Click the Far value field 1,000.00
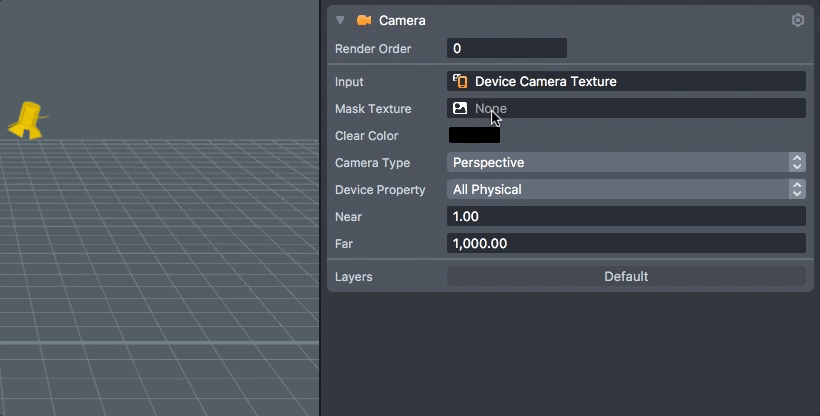The image size is (820, 416). 626,243
